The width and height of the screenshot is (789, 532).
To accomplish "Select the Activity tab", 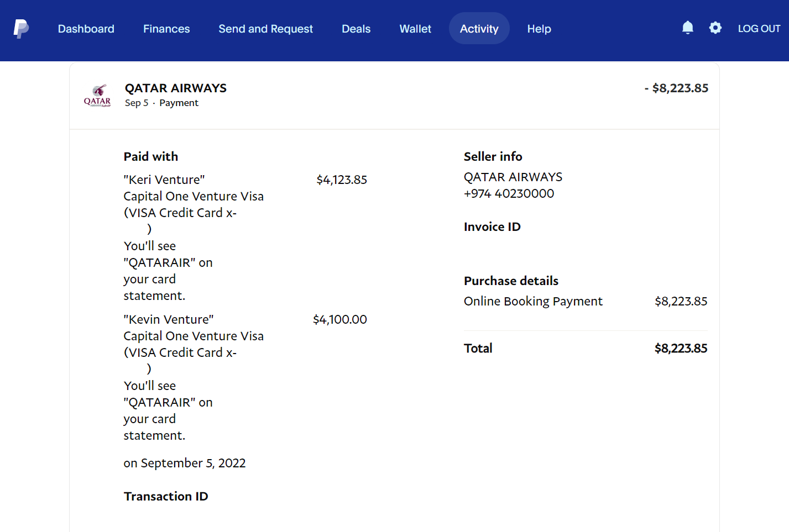I will (x=479, y=28).
